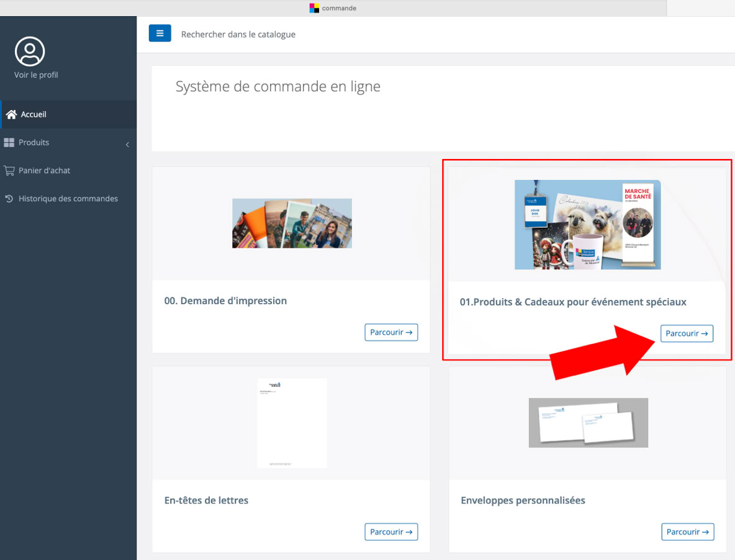Browse the Demande d'impression category

tap(391, 333)
